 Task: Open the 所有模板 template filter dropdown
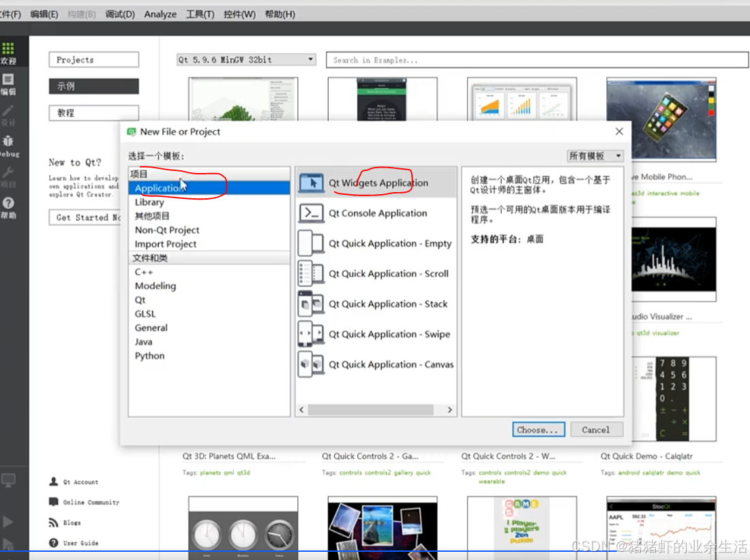tap(595, 156)
